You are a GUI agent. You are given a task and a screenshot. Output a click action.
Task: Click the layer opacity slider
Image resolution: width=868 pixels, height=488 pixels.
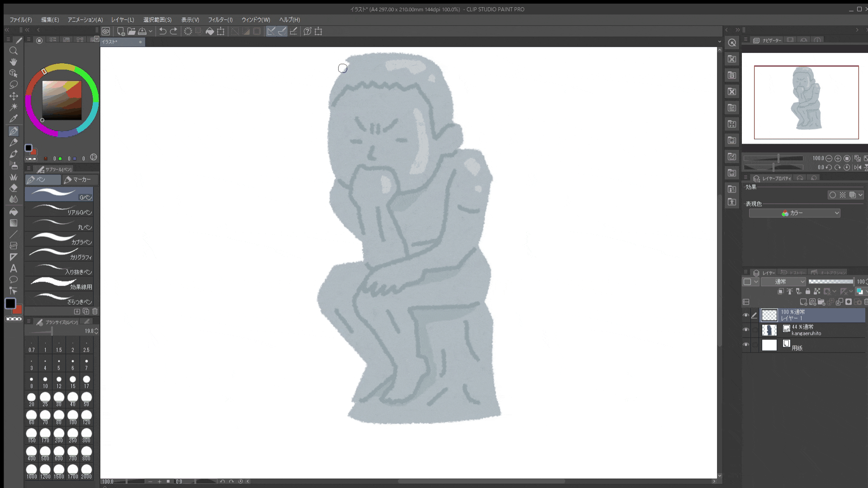[831, 282]
